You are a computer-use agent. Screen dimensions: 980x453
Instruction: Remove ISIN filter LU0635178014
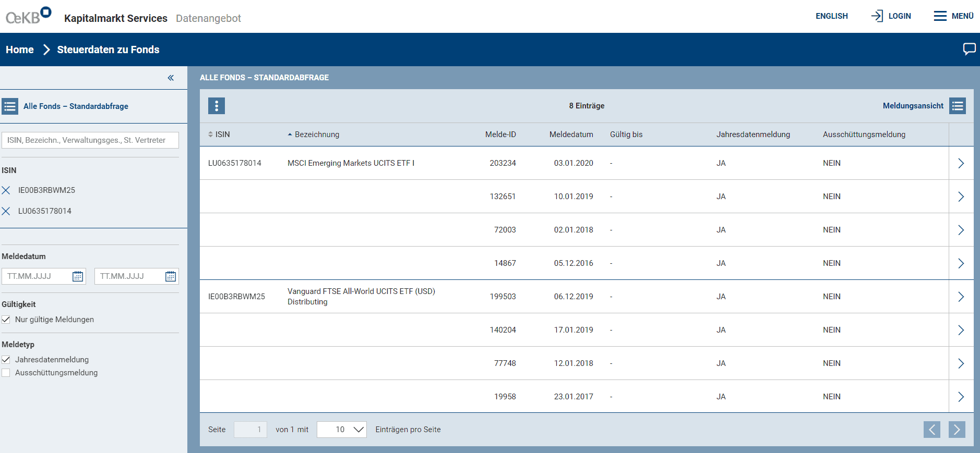point(6,211)
